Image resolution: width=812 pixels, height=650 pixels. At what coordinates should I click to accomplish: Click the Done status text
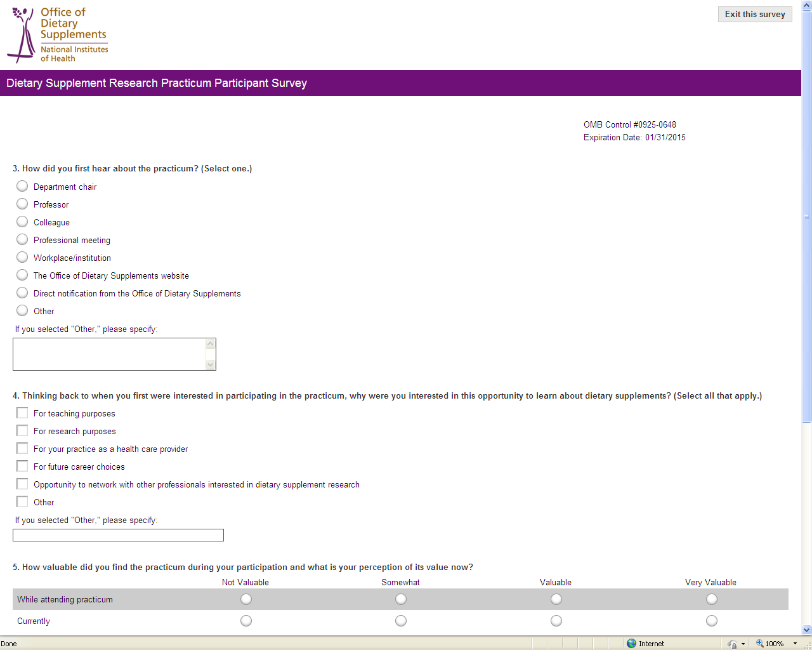(9, 644)
